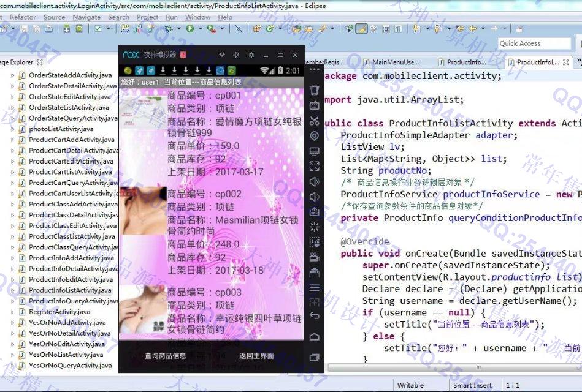Expand YesOrNoQueryActivity.java tree node

13,366
